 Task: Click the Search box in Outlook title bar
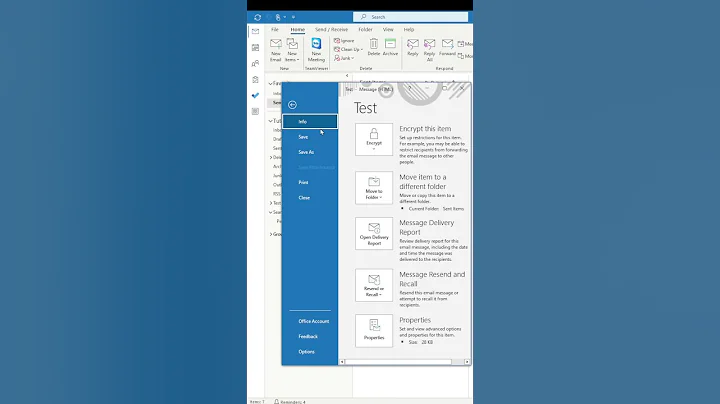point(411,17)
